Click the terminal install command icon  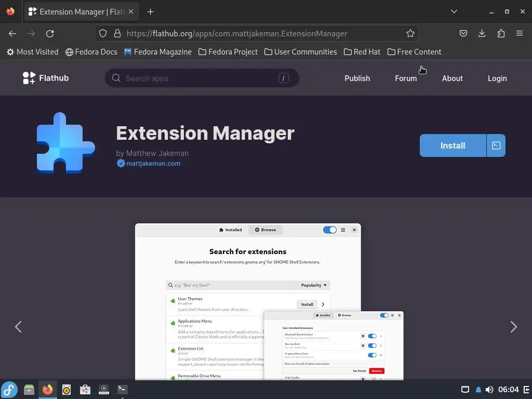tap(496, 145)
